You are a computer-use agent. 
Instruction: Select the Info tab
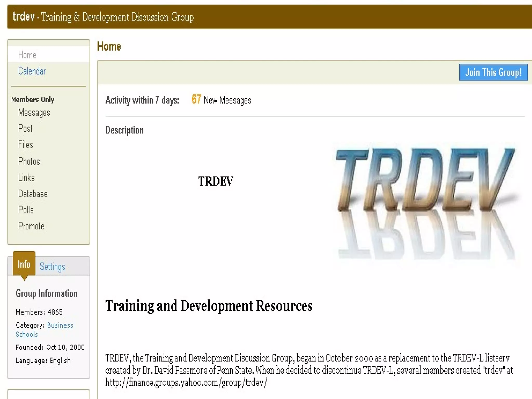[x=24, y=264]
